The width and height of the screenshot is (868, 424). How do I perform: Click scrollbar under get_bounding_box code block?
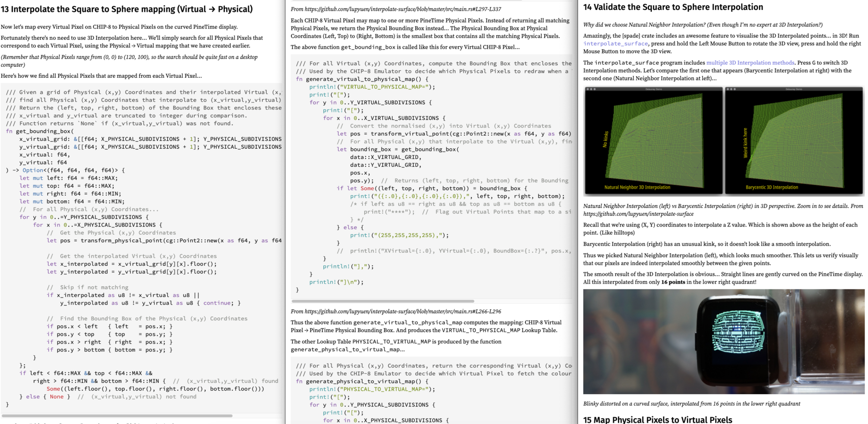pyautogui.click(x=118, y=415)
